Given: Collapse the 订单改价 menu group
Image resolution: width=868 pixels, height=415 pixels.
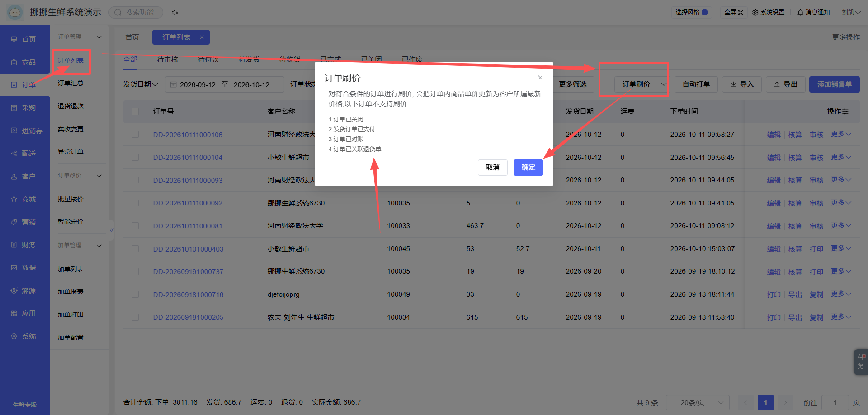Looking at the screenshot, I should point(99,176).
